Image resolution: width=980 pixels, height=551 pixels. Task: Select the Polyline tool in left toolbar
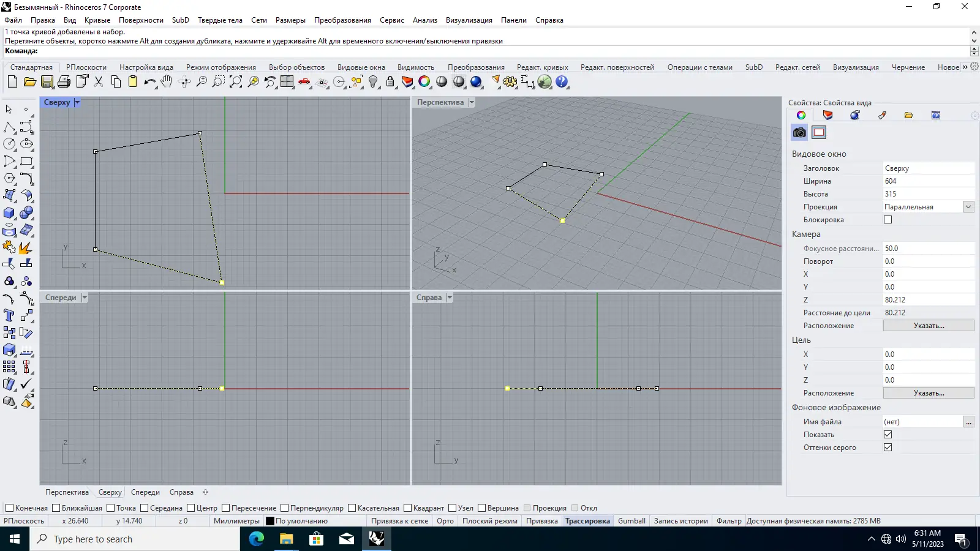9,127
